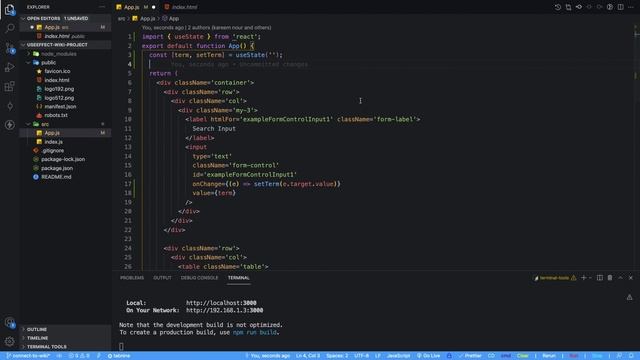Toggle file blame icon in editor toolbar

pyautogui.click(x=579, y=7)
